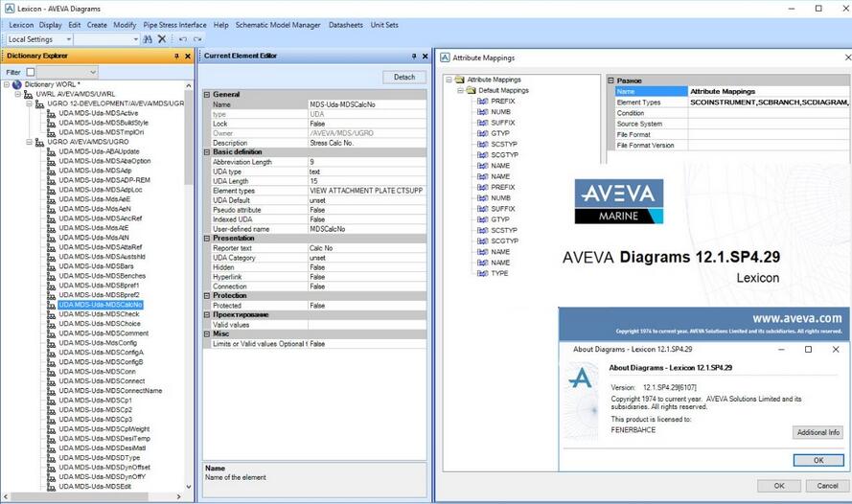Click the AVEVA Marine logo
The width and height of the screenshot is (852, 504).
click(619, 201)
